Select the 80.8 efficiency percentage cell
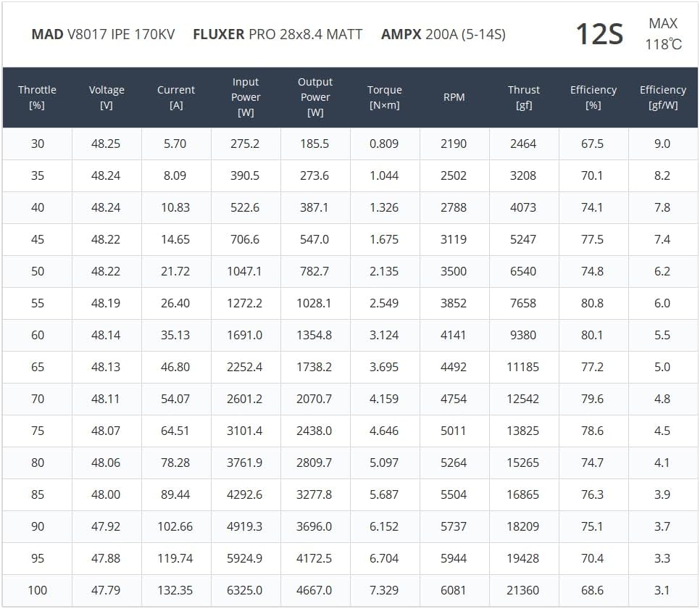Viewport: 700px width, 609px height. point(592,303)
